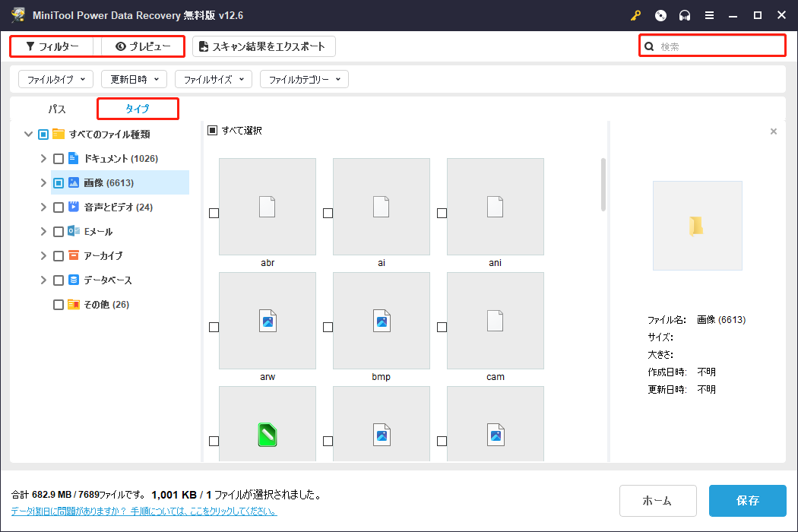The width and height of the screenshot is (798, 532).
Task: Expand the データベース tree node
Action: pyautogui.click(x=43, y=280)
